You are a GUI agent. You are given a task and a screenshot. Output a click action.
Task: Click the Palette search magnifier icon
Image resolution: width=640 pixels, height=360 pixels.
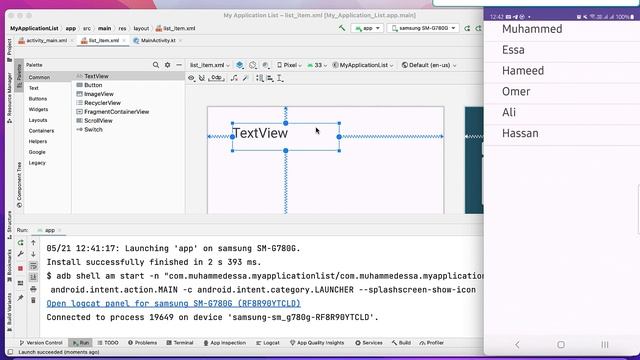point(156,65)
